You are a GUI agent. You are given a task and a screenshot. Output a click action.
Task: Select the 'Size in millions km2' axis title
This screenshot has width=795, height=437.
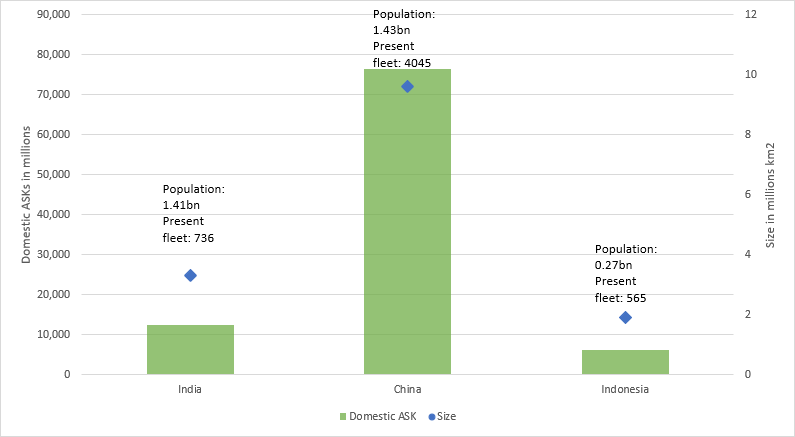pyautogui.click(x=770, y=195)
